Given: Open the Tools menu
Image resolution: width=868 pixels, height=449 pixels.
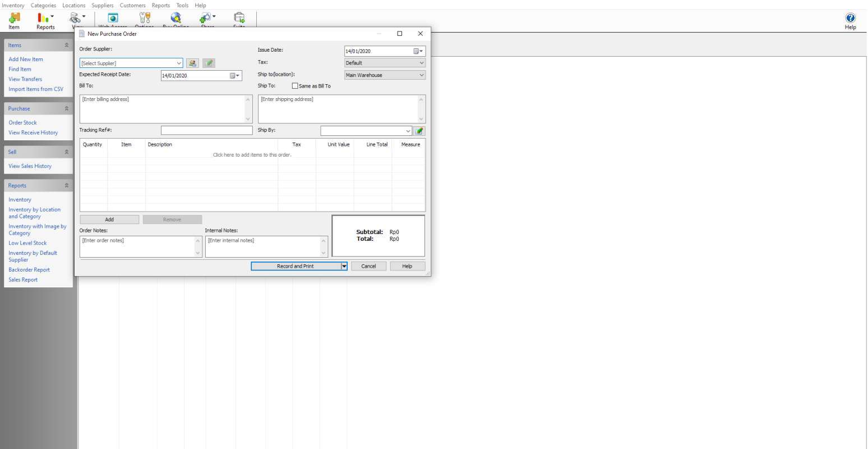Looking at the screenshot, I should (x=182, y=5).
